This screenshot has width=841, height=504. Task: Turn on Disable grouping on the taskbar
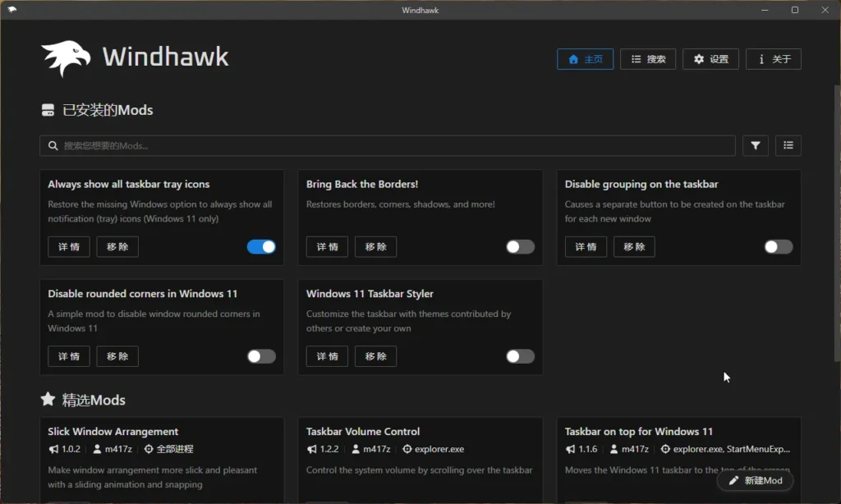click(778, 246)
